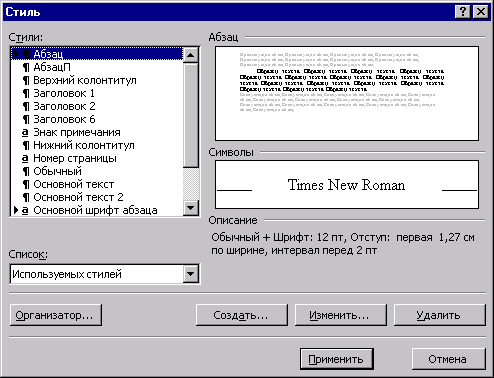The image size is (494, 378).
Task: Select Номер страницы character style
Action: coord(97,158)
